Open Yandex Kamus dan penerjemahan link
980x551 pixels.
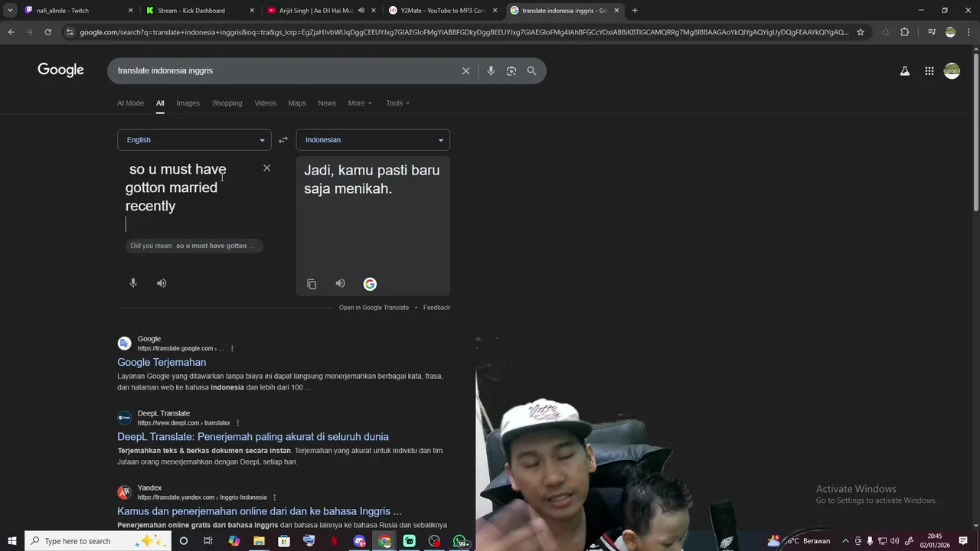pyautogui.click(x=260, y=511)
